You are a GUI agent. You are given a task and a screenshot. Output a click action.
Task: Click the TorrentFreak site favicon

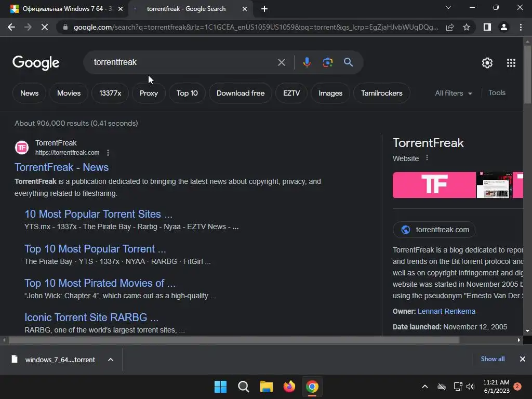22,148
